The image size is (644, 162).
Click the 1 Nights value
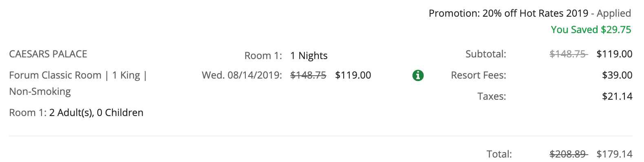[309, 56]
